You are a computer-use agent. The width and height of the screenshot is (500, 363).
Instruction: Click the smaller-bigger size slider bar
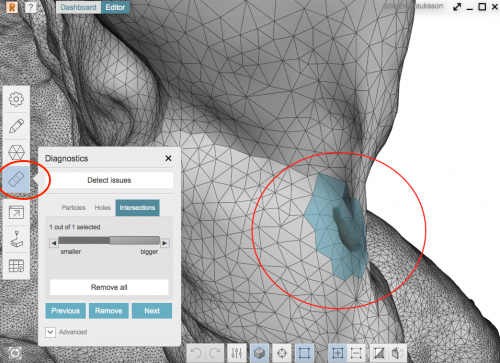(109, 241)
